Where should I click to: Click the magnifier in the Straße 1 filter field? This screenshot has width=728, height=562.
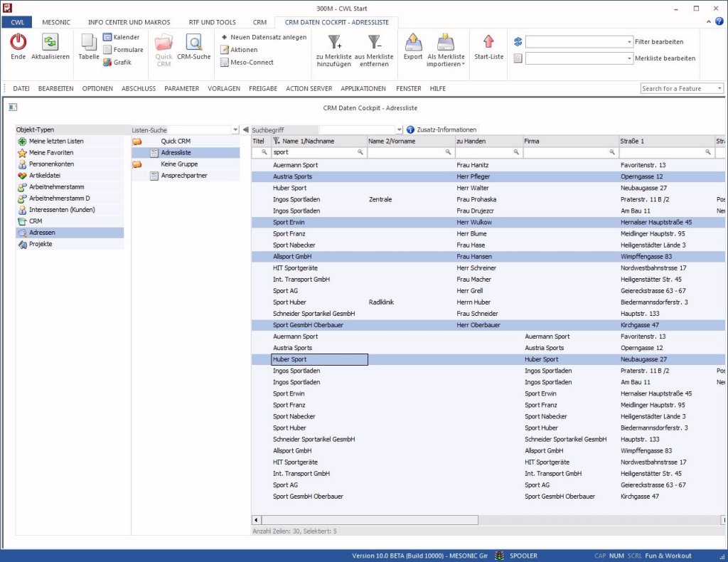point(708,152)
